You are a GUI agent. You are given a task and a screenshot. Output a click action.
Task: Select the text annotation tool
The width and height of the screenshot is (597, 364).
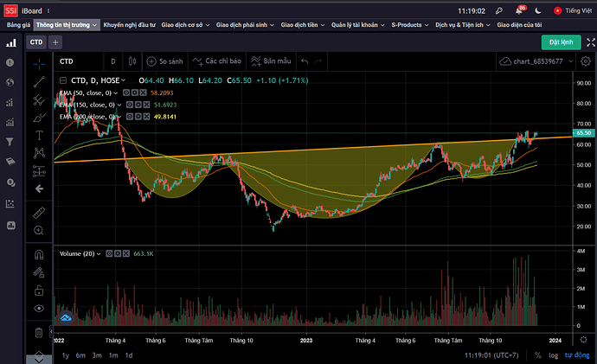39,136
